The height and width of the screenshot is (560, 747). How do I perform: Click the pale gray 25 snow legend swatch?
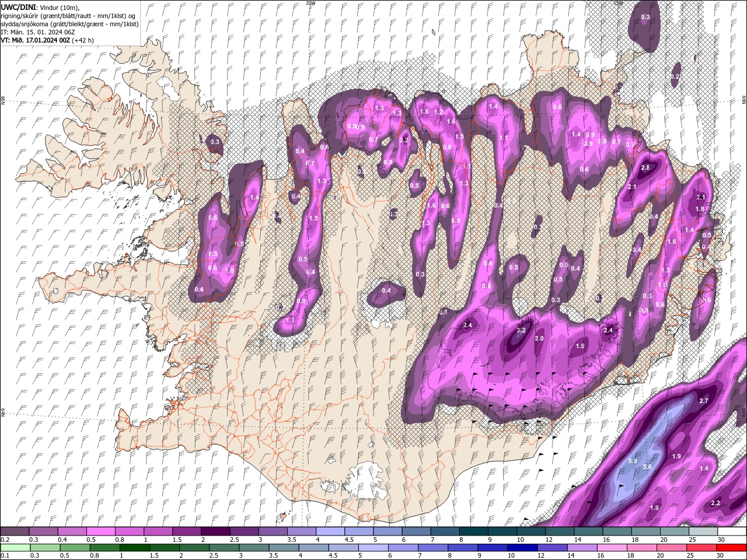point(703,531)
